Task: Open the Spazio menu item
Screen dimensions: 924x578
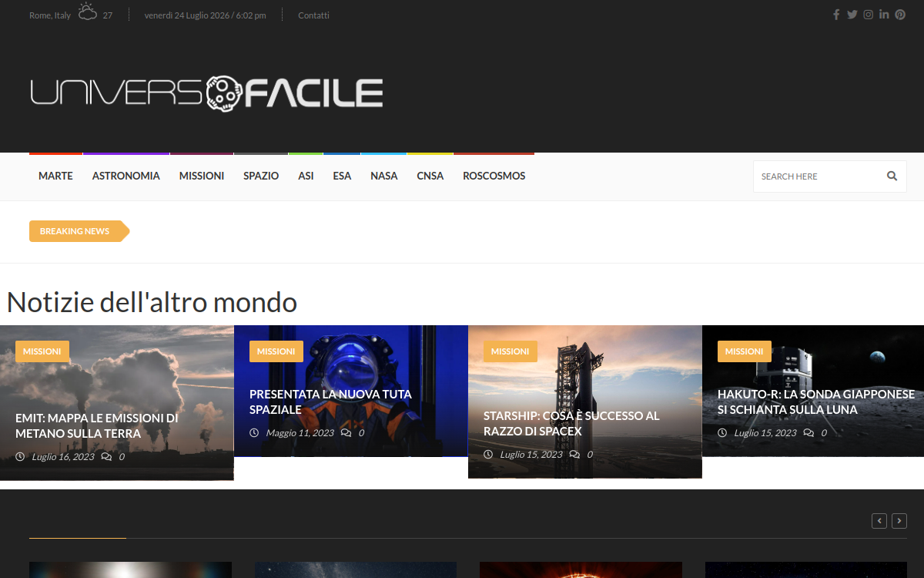Action: [261, 176]
